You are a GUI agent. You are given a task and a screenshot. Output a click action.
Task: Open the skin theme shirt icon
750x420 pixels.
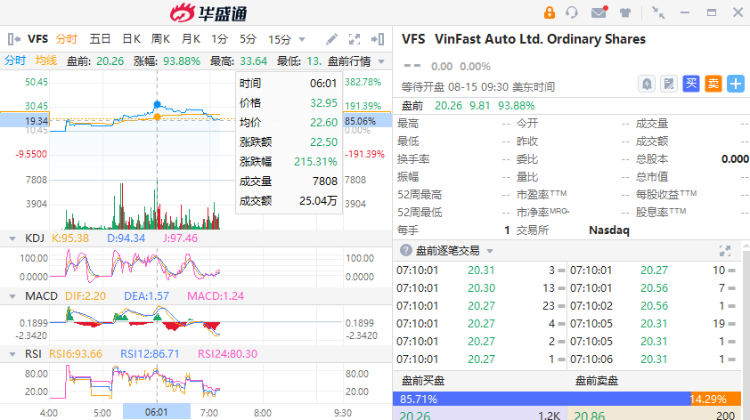[x=625, y=13]
